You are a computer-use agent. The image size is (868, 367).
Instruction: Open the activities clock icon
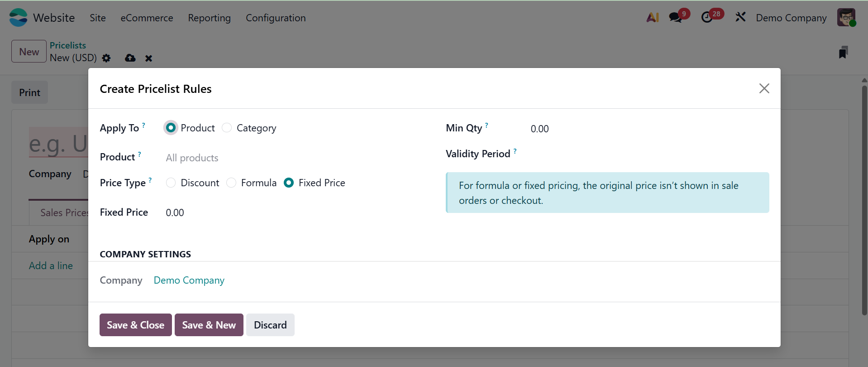(707, 18)
